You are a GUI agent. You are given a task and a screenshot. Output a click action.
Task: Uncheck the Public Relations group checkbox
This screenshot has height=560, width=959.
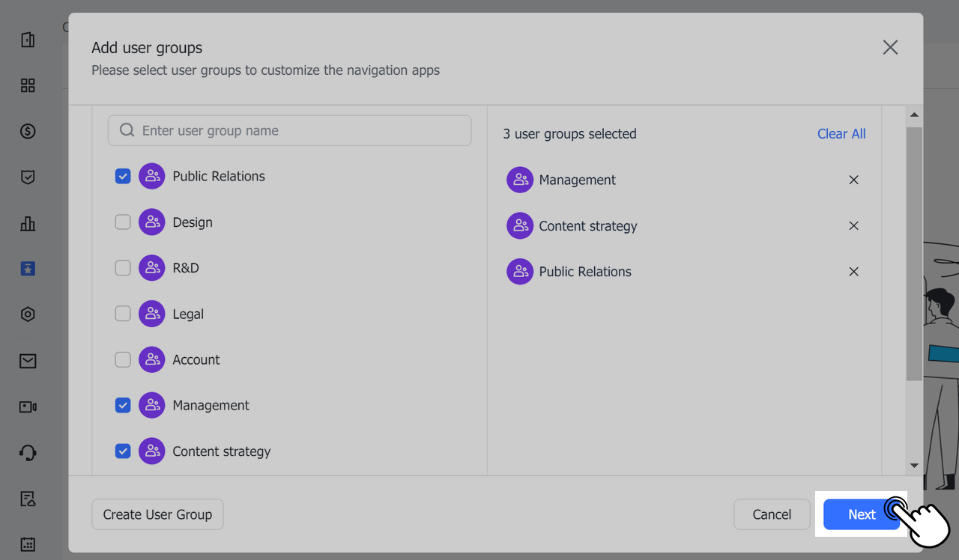point(122,176)
